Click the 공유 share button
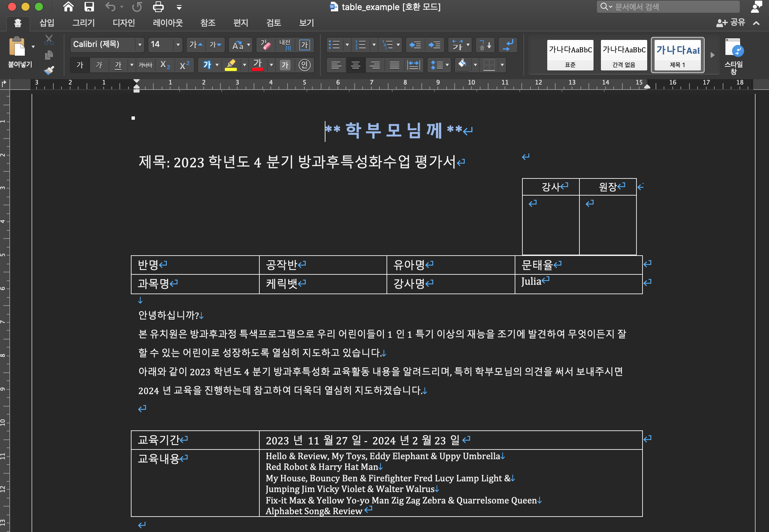The image size is (769, 532). [731, 22]
